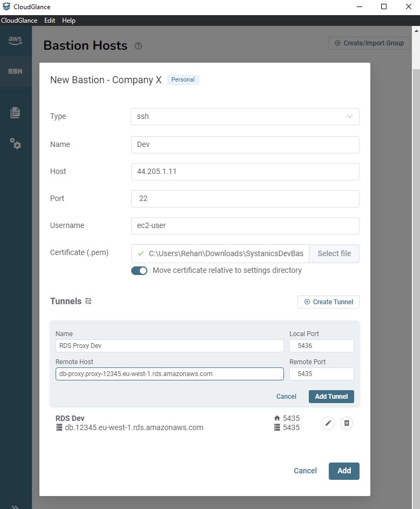Image resolution: width=420 pixels, height=509 pixels.
Task: Click db.12345.eu-west-1.rds.amazonaws.com text
Action: [x=134, y=427]
